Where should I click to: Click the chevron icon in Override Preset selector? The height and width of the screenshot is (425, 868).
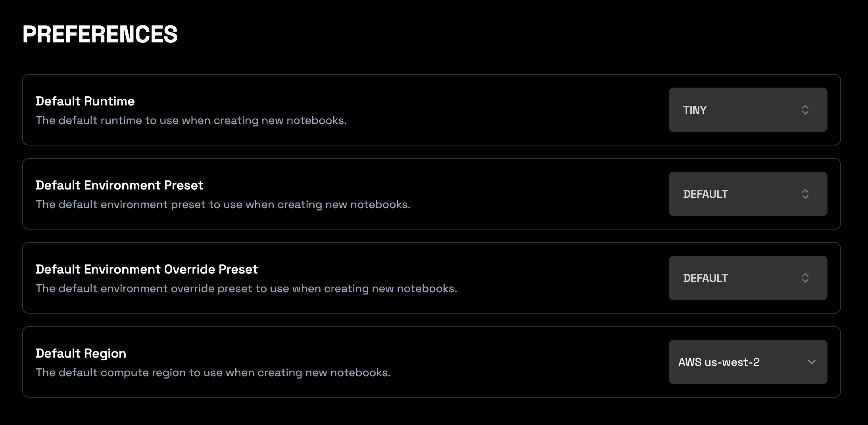coord(805,278)
